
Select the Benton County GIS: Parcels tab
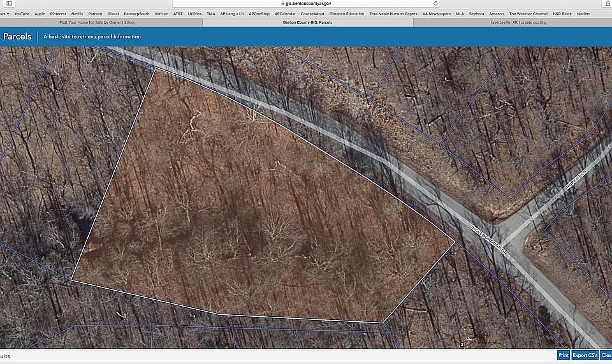(x=307, y=22)
